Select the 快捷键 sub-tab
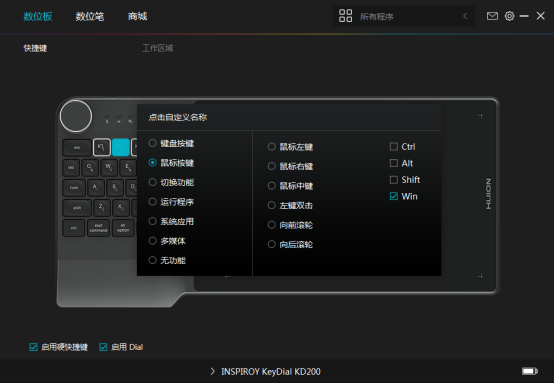The image size is (554, 383). [x=35, y=48]
